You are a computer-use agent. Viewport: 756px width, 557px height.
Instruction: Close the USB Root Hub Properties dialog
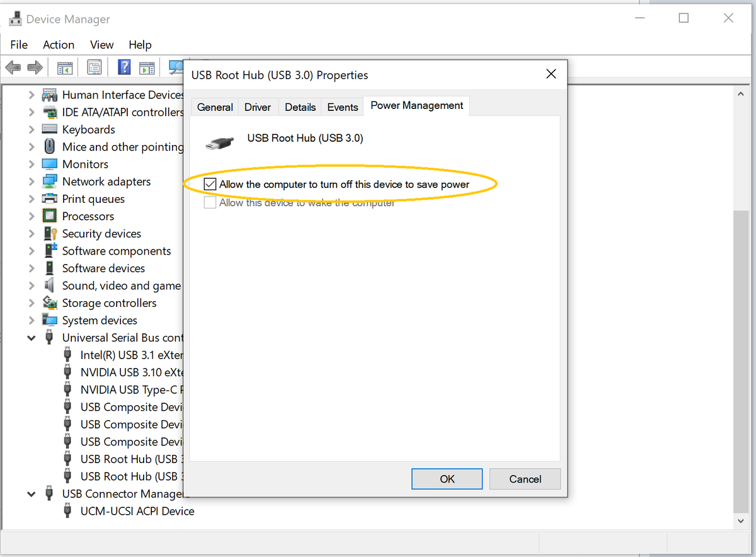pyautogui.click(x=551, y=74)
